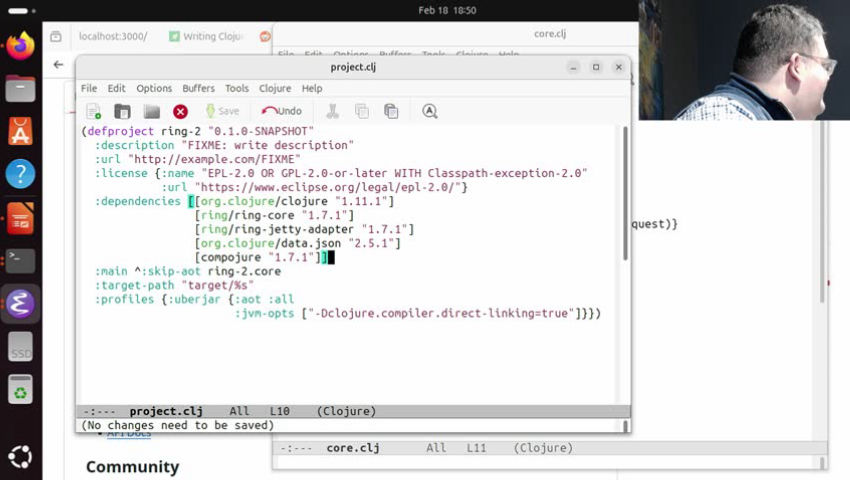Launch Firefox from the dock

click(21, 46)
